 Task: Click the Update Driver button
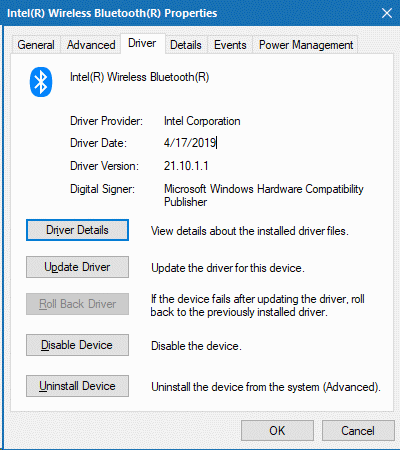point(77,267)
